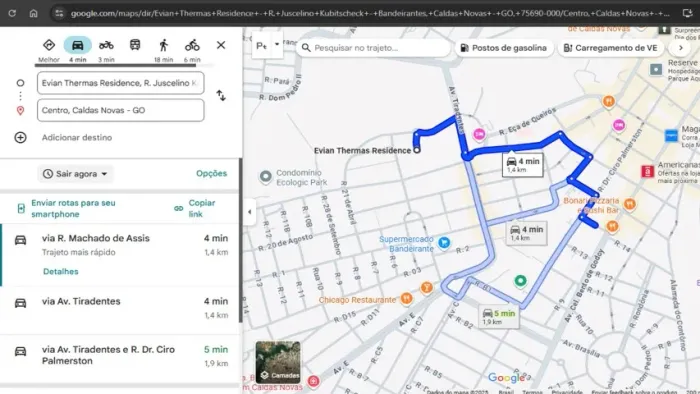Image resolution: width=700 pixels, height=394 pixels.
Task: Click Condomínio Ecologic Park marker
Action: [x=266, y=177]
